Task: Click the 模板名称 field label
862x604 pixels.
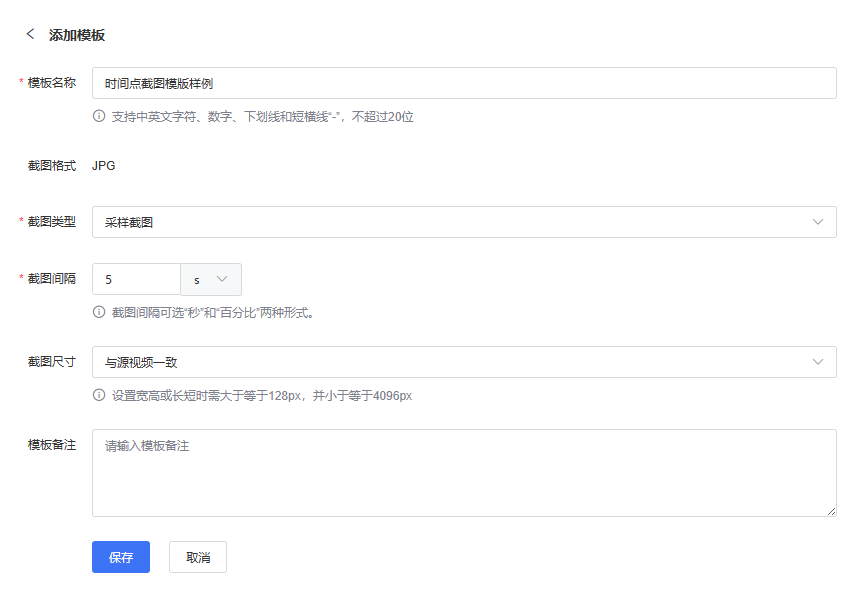Action: (x=52, y=83)
